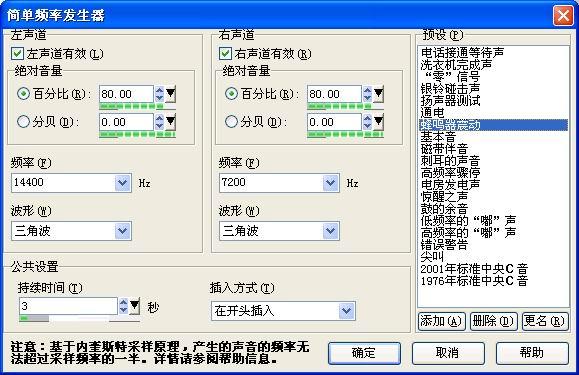The width and height of the screenshot is (579, 375).
Task: Increase left decibel with spinner up arrow
Action: 159,118
